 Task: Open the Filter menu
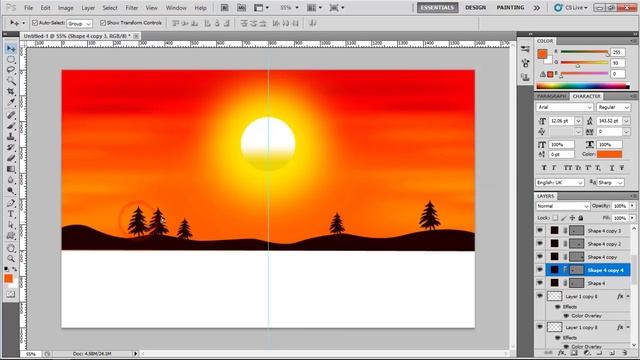coord(131,8)
